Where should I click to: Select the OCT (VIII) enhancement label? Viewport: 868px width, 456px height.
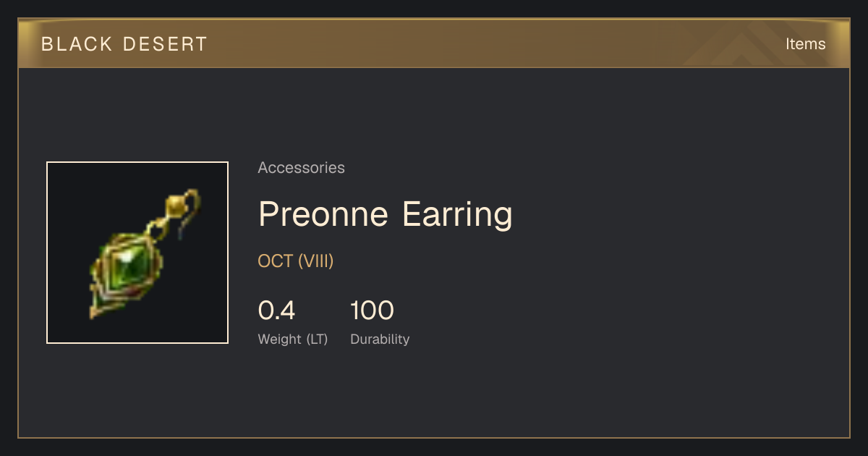296,261
